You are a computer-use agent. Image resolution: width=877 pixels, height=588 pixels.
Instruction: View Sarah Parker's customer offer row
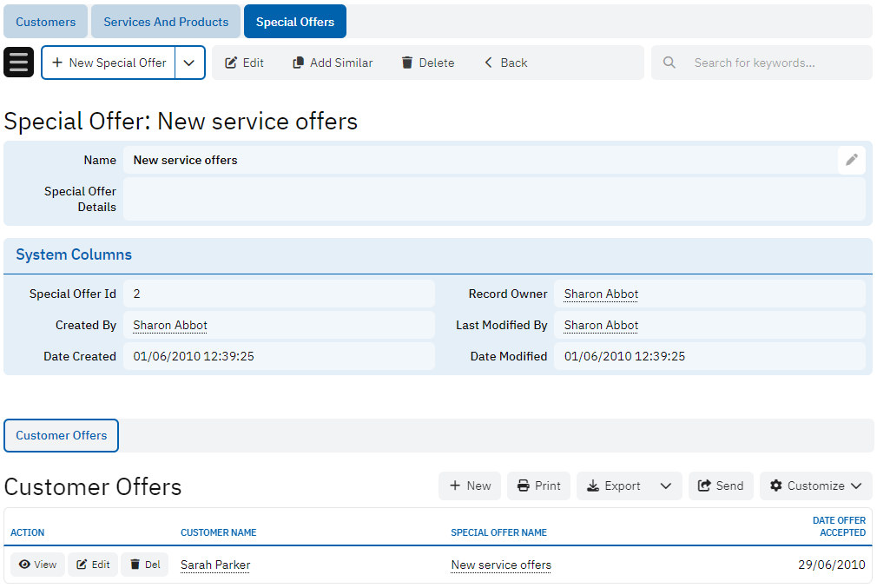[x=37, y=565]
